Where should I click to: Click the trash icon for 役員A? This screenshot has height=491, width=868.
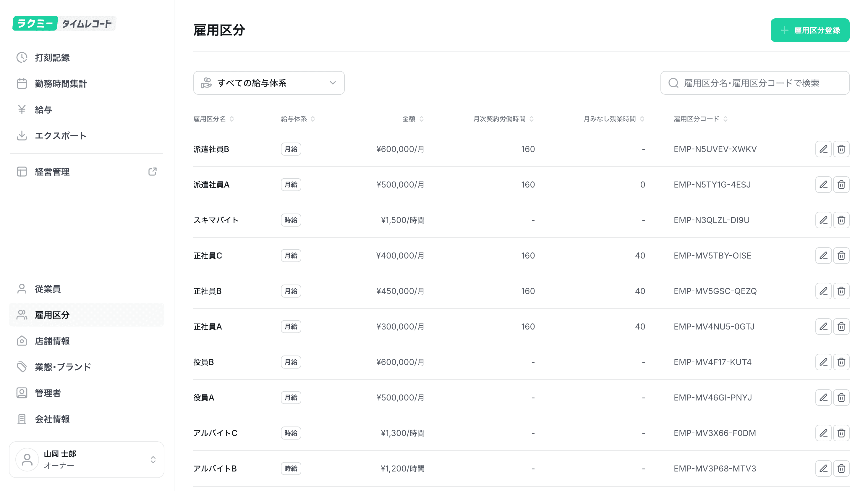(841, 397)
